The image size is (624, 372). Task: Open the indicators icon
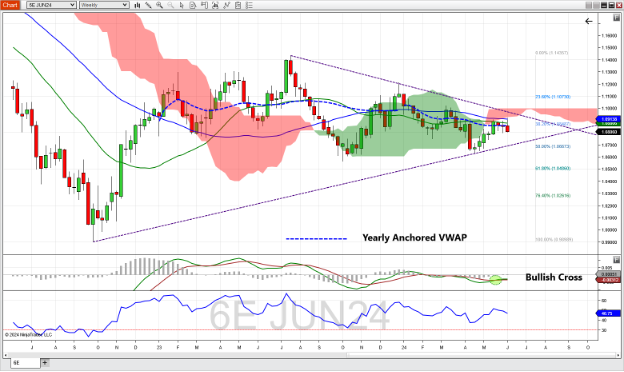[x=226, y=5]
